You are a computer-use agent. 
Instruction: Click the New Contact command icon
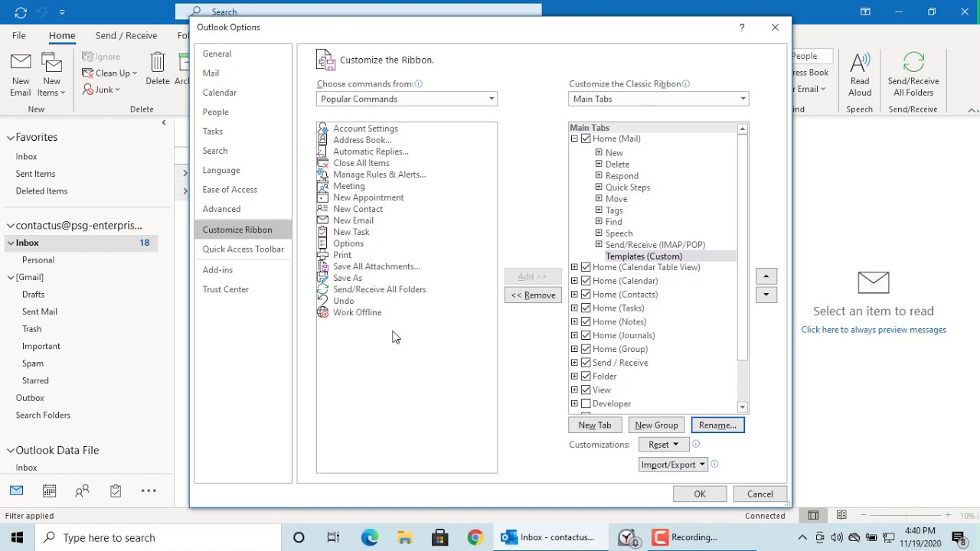(x=322, y=209)
